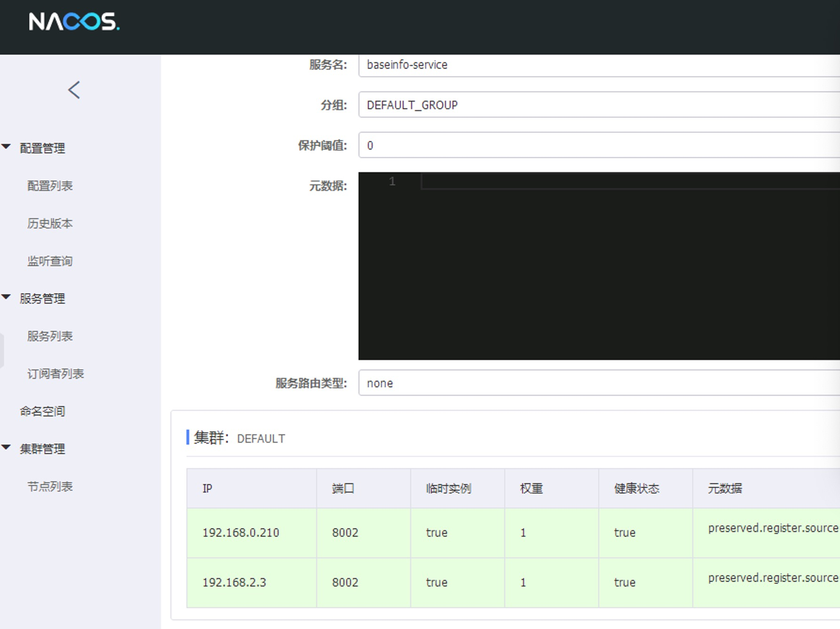Click inside the 元数据 code editor
840x629 pixels.
(x=599, y=266)
